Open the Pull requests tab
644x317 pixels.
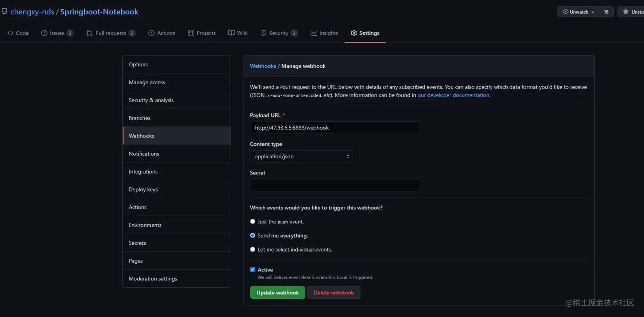coord(111,33)
